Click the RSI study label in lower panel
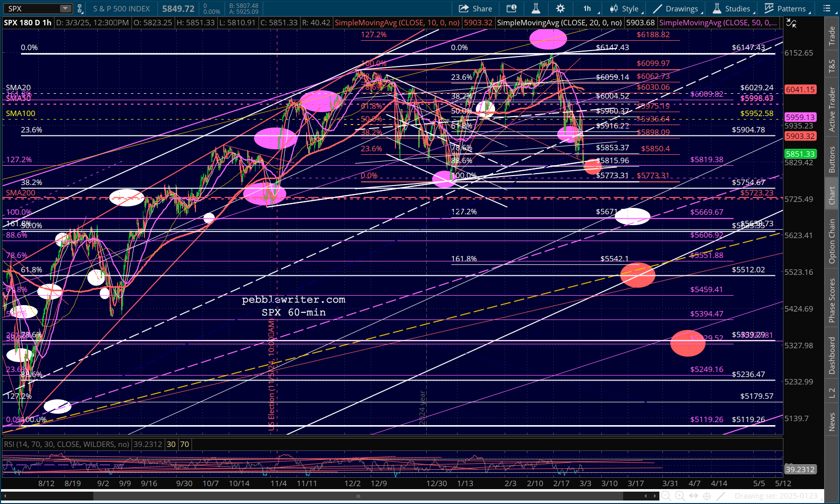Image resolution: width=840 pixels, height=504 pixels. pyautogui.click(x=66, y=444)
